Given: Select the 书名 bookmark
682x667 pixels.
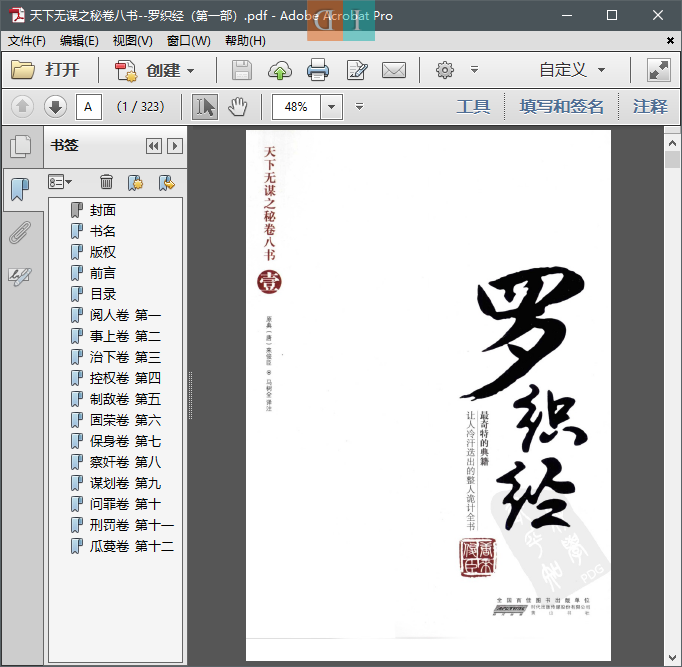Looking at the screenshot, I should (103, 231).
